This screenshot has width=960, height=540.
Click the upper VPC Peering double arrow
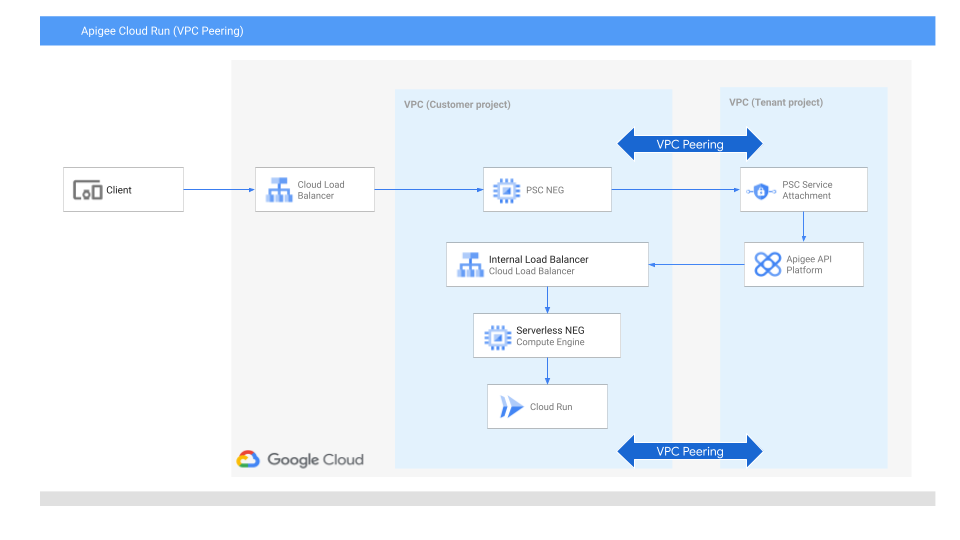tap(690, 144)
